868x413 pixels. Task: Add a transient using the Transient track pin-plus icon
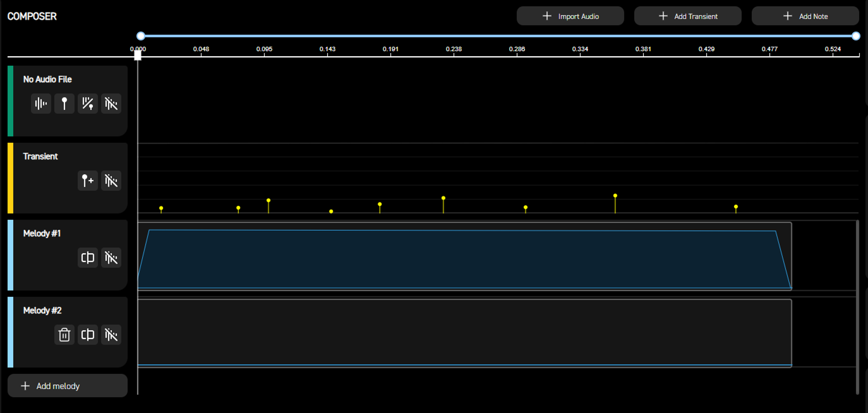88,181
